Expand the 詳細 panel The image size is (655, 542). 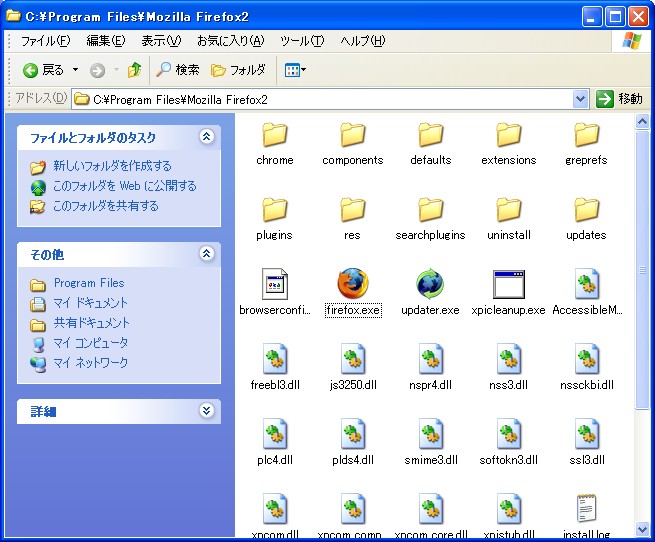coord(207,411)
